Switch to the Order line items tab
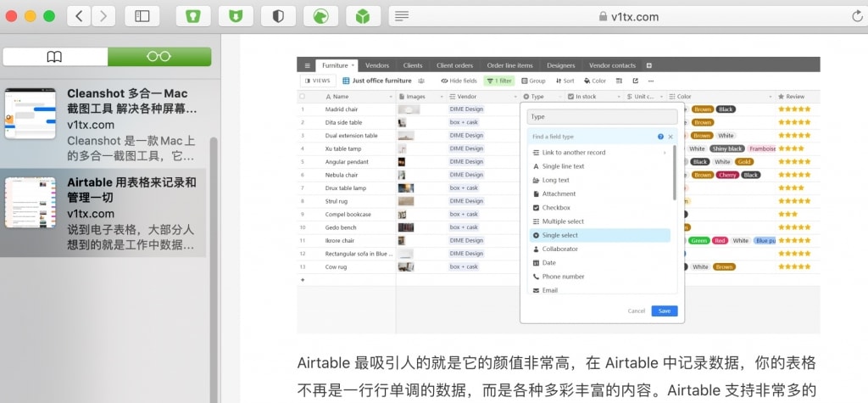This screenshot has height=403, width=868. coord(509,65)
